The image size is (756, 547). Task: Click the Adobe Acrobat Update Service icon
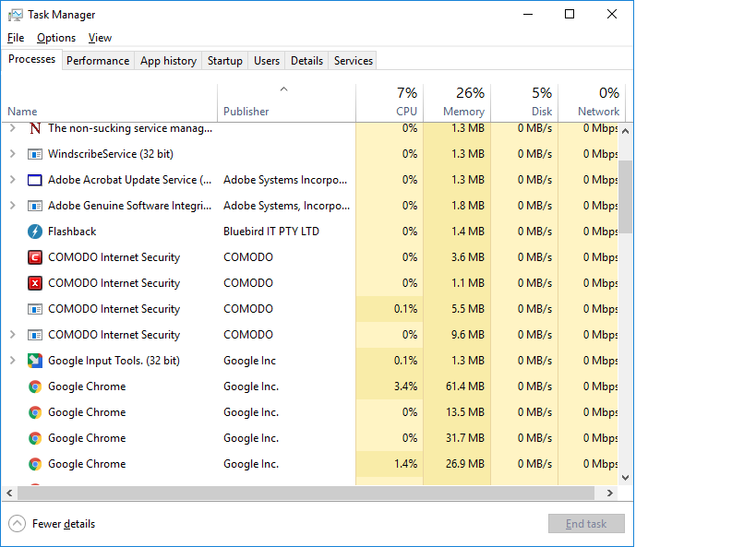click(x=35, y=180)
